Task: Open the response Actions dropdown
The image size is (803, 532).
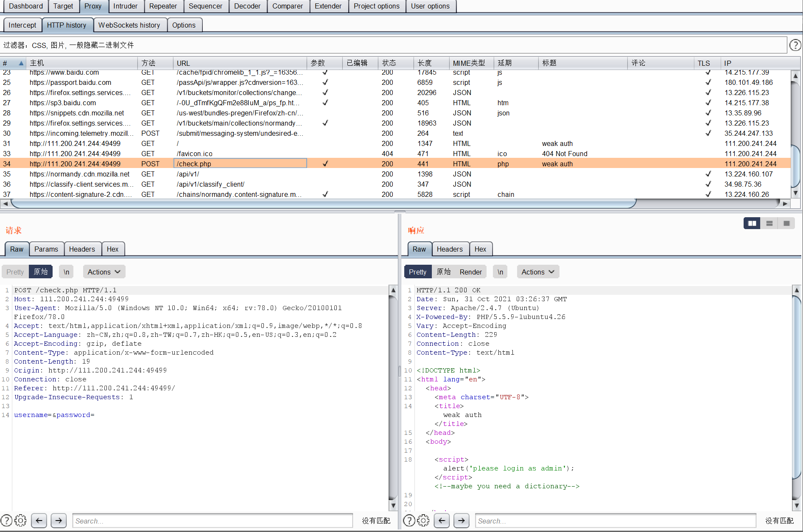Action: (538, 272)
